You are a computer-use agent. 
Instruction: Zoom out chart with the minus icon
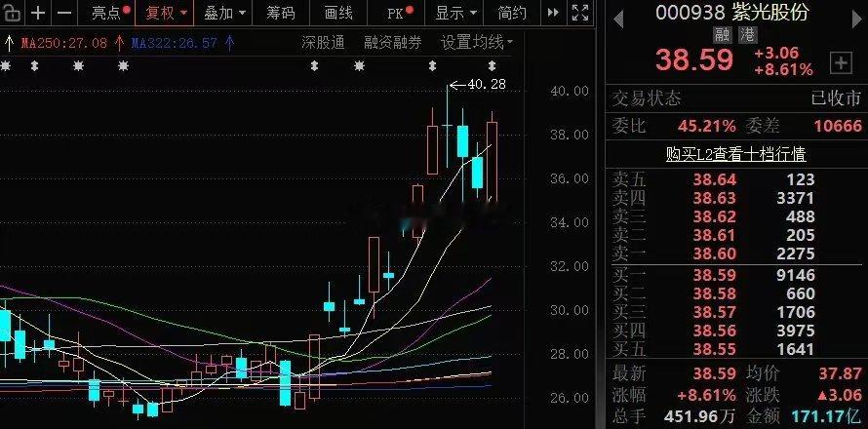pos(64,13)
